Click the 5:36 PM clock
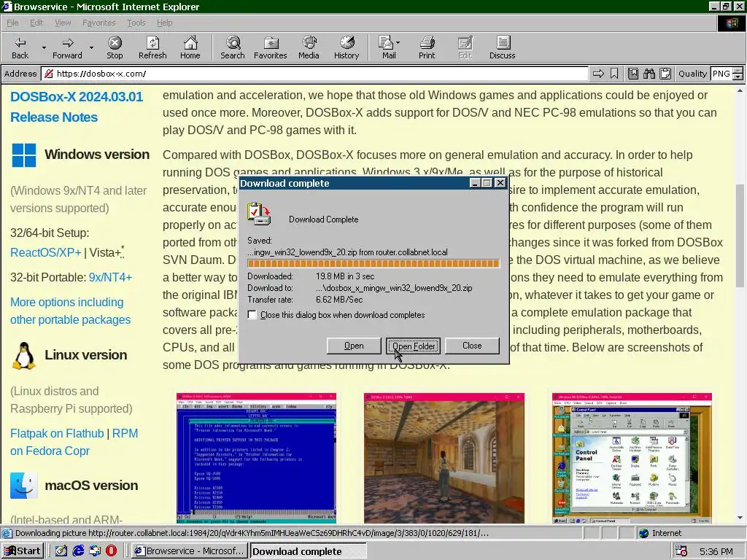747x560 pixels. [716, 551]
